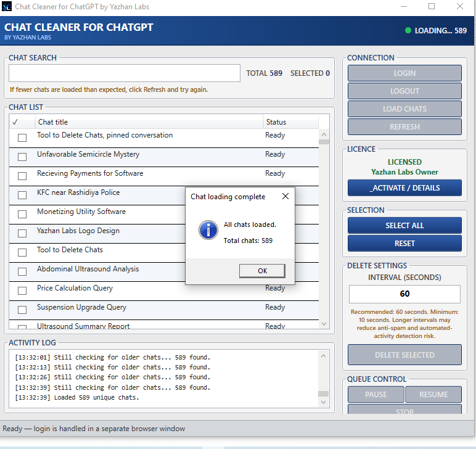
Task: Click the SELECTED 0 counter
Action: pyautogui.click(x=310, y=73)
